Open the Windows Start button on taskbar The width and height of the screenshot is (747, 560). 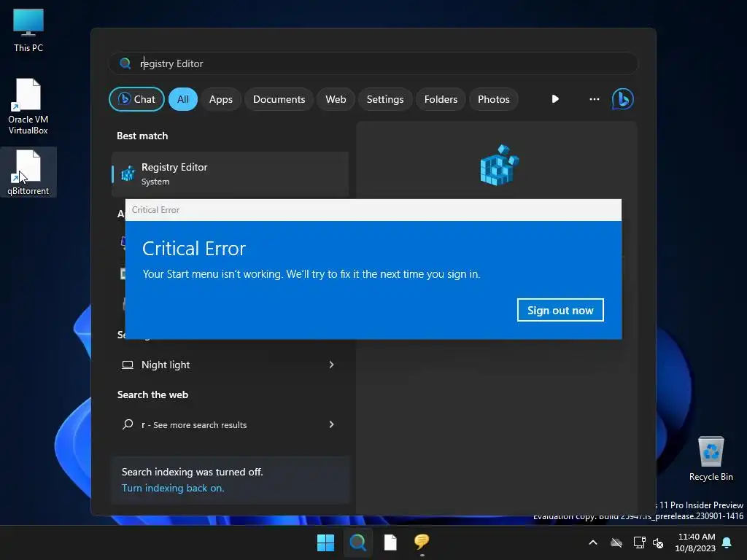click(326, 542)
